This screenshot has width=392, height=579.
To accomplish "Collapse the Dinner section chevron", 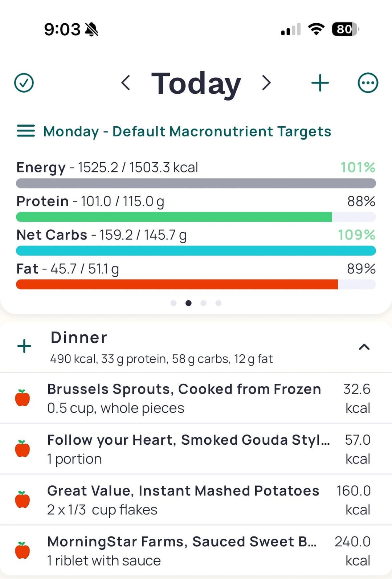I will (x=364, y=347).
